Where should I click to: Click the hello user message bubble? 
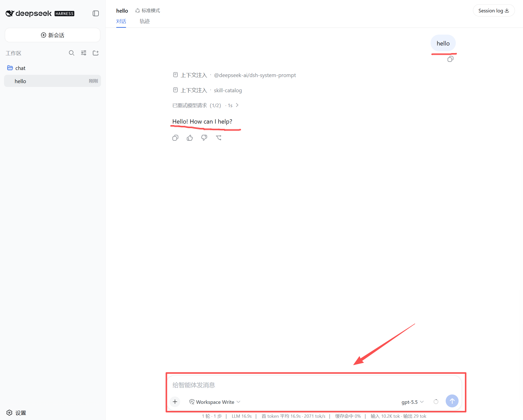(443, 43)
